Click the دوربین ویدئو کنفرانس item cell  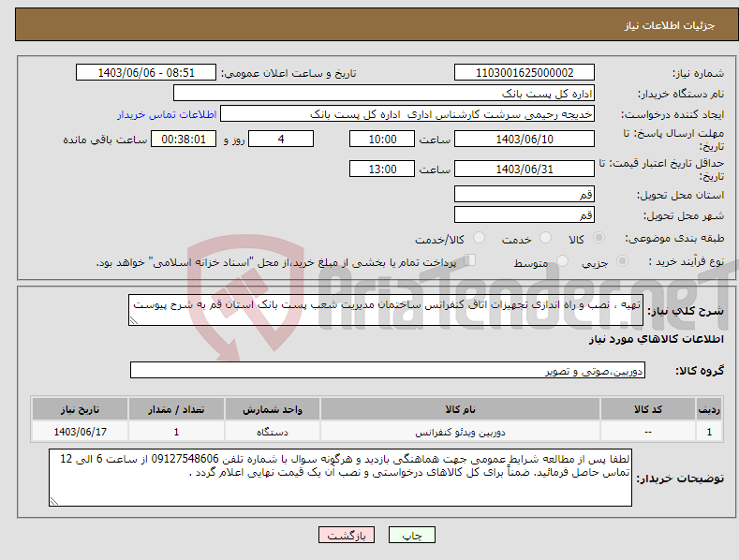click(x=460, y=432)
